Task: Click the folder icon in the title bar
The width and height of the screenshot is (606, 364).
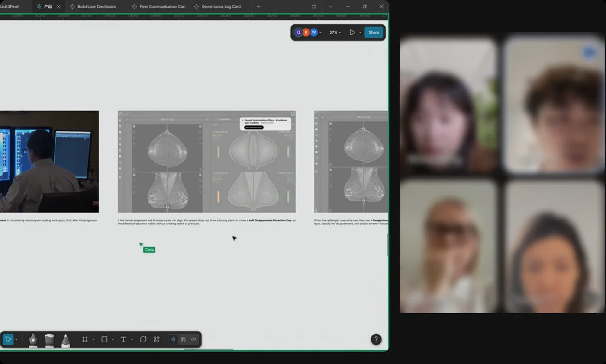Action: coord(314,6)
